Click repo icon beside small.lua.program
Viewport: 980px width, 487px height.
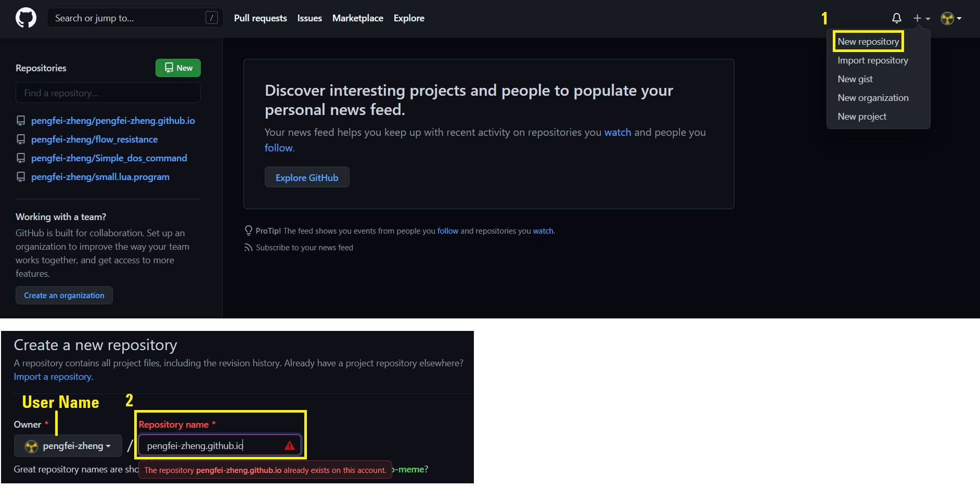point(21,177)
